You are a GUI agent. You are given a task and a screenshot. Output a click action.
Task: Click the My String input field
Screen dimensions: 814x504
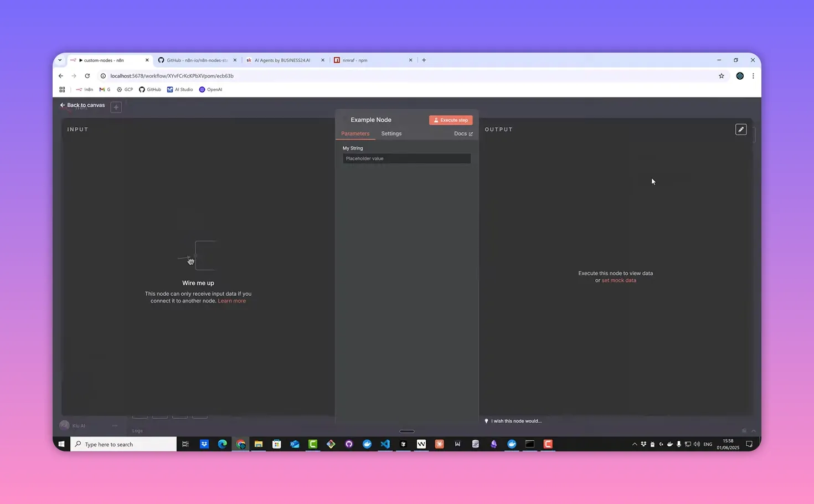pyautogui.click(x=406, y=158)
